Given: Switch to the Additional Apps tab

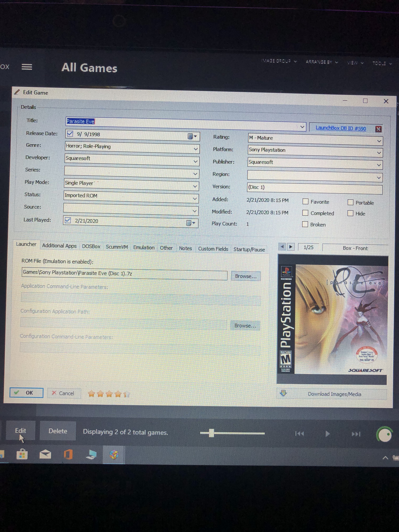Looking at the screenshot, I should [x=59, y=246].
